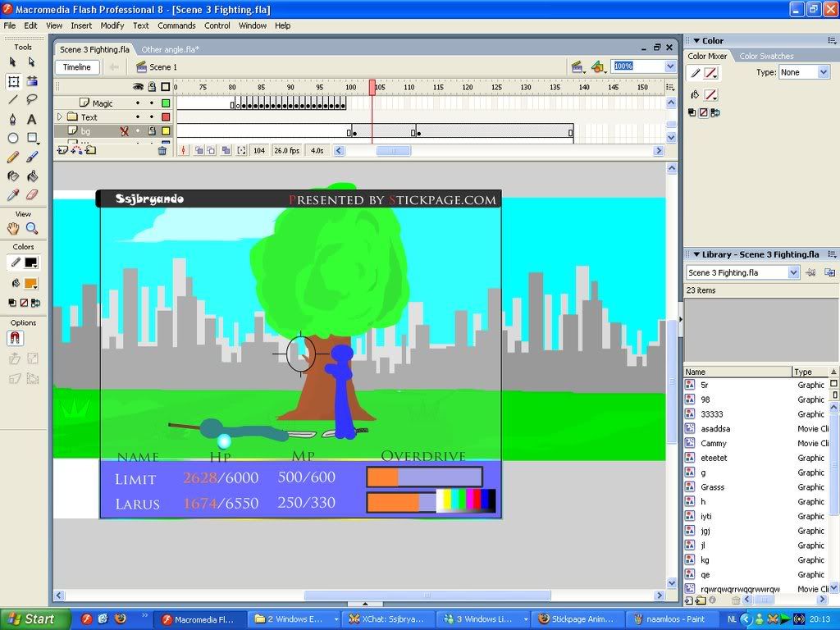Enable the Snap to Objects magnet option

click(x=16, y=338)
